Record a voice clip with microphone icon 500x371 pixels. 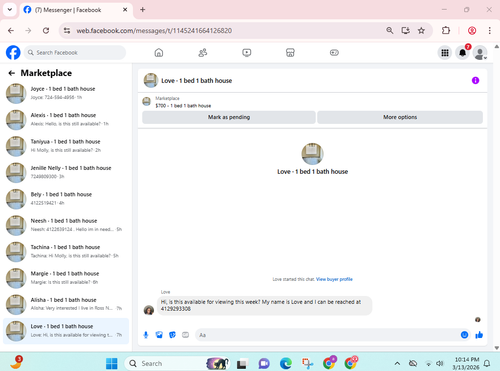click(146, 335)
